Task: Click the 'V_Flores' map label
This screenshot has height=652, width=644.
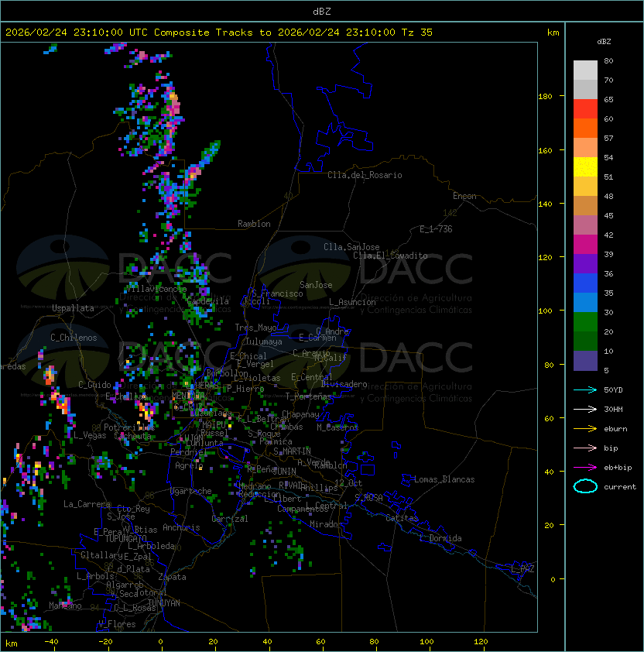Action: (117, 624)
